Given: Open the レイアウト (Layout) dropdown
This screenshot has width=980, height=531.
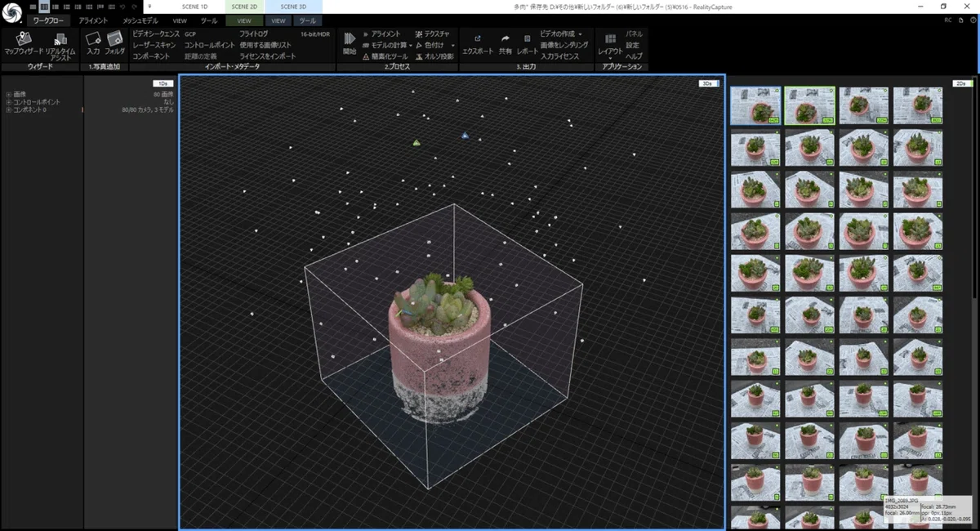Looking at the screenshot, I should (610, 46).
